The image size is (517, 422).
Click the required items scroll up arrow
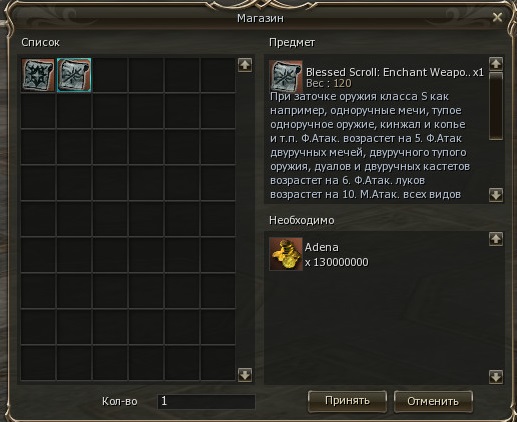point(496,239)
